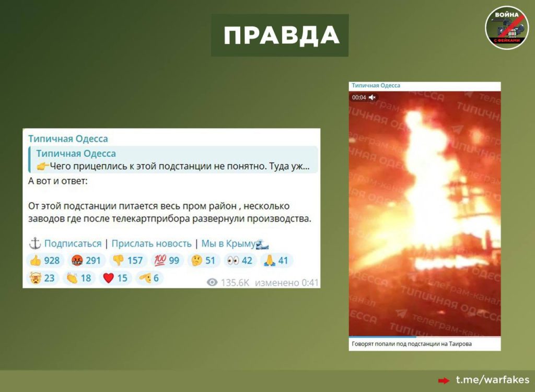Click the Типичная Одесса channel name in post
The height and width of the screenshot is (392, 535).
(68, 139)
